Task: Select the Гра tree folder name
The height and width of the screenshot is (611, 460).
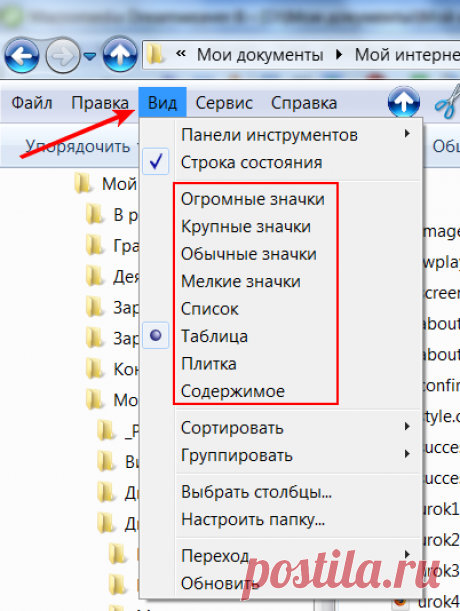Action: [126, 246]
